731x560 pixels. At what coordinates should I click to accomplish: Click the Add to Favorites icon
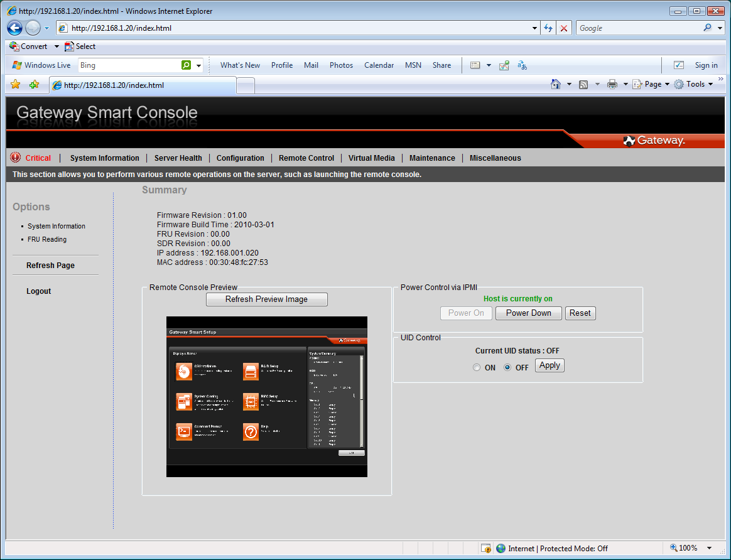pyautogui.click(x=34, y=84)
